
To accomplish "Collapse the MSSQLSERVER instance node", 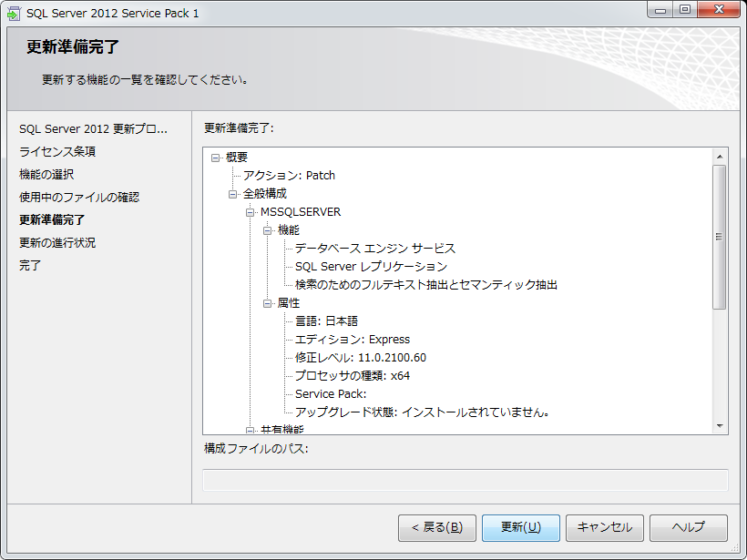I will pyautogui.click(x=251, y=212).
